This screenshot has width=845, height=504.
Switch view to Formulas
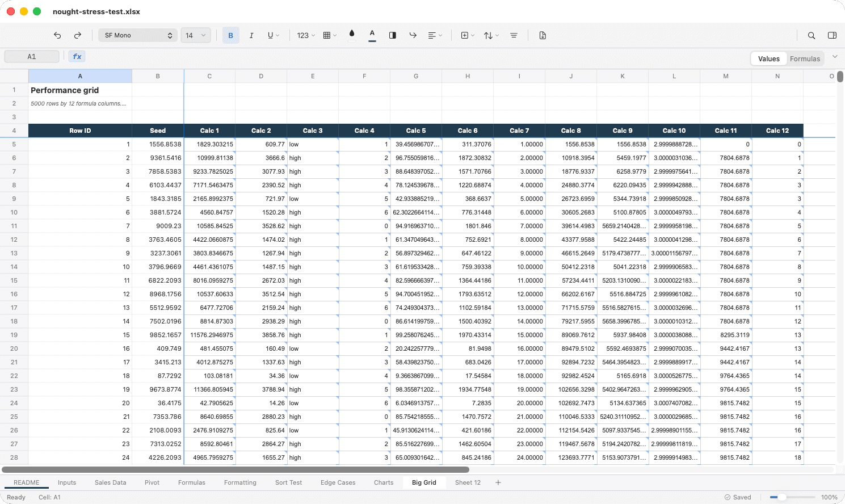pos(805,58)
